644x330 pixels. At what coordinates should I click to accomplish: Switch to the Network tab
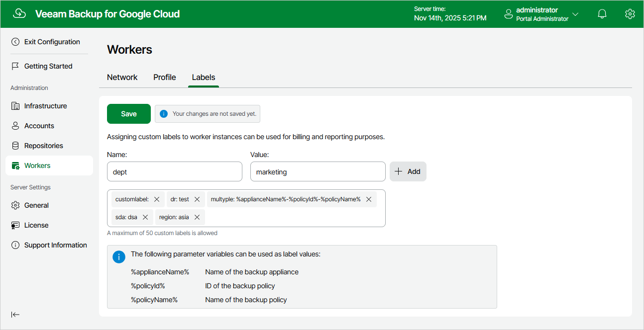122,77
